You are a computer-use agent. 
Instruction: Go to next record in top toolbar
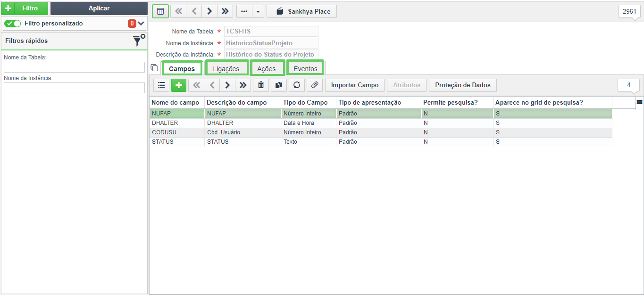209,11
